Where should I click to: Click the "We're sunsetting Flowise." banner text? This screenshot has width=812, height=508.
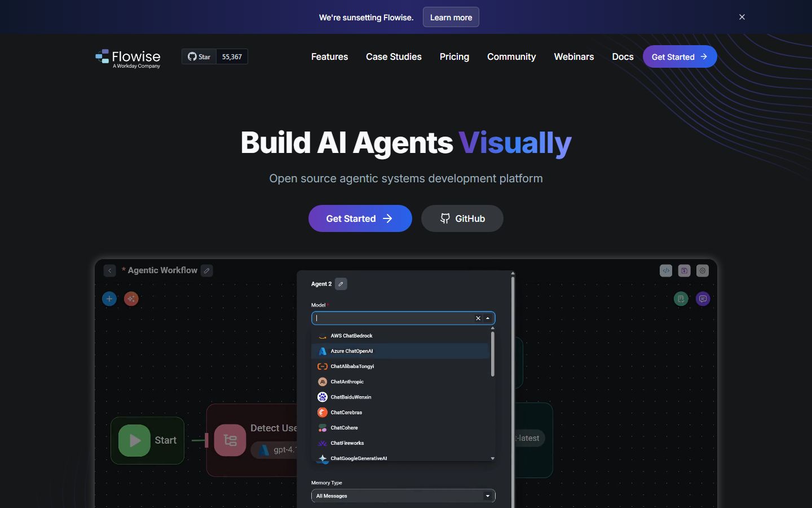click(x=367, y=17)
